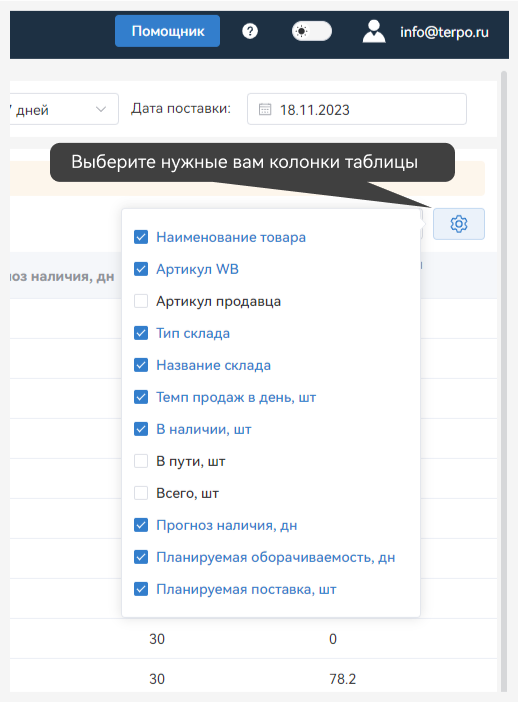Viewport: 518px width, 702px height.
Task: Expand the дней period dropdown
Action: [x=64, y=109]
